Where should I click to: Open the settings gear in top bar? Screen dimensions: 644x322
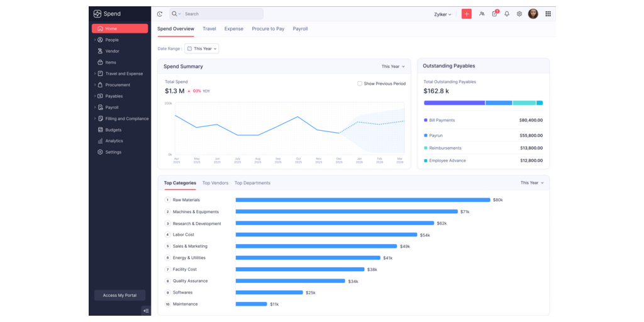point(519,14)
